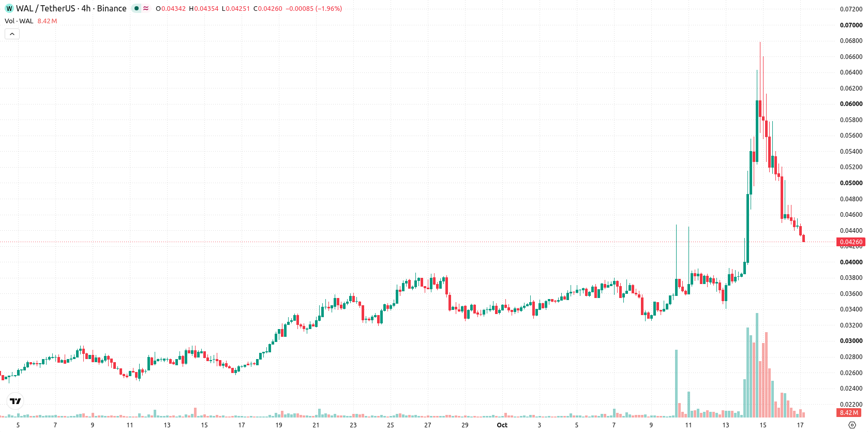Click the pink approximate-data wavy icon
The height and width of the screenshot is (432, 868).
pos(146,8)
